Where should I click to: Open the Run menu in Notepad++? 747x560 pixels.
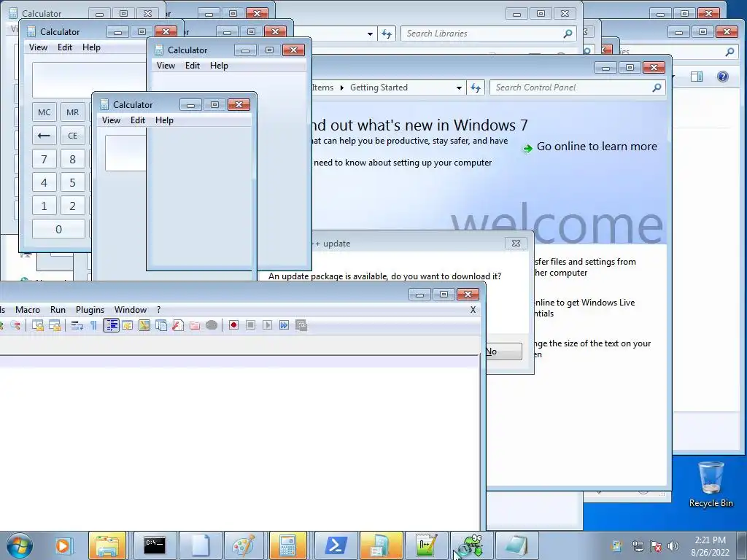pos(58,309)
